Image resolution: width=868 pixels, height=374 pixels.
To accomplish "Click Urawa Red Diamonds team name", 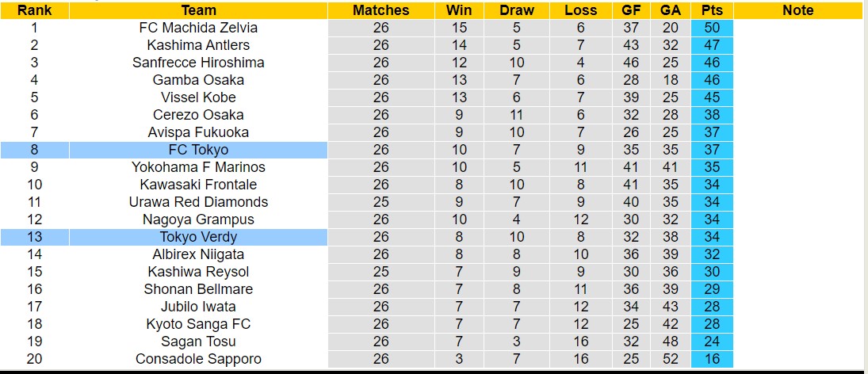I will point(198,202).
